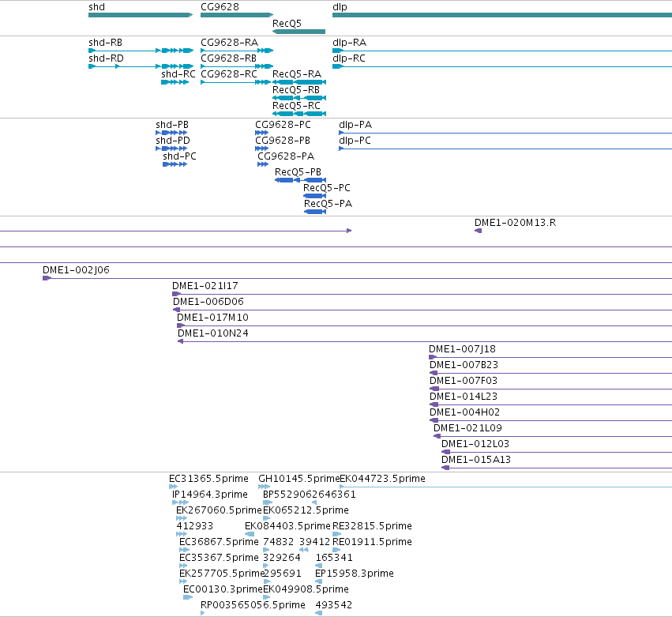Viewport: 672px width, 617px height.
Task: Open clone DME1-021L09
Action: 467,429
